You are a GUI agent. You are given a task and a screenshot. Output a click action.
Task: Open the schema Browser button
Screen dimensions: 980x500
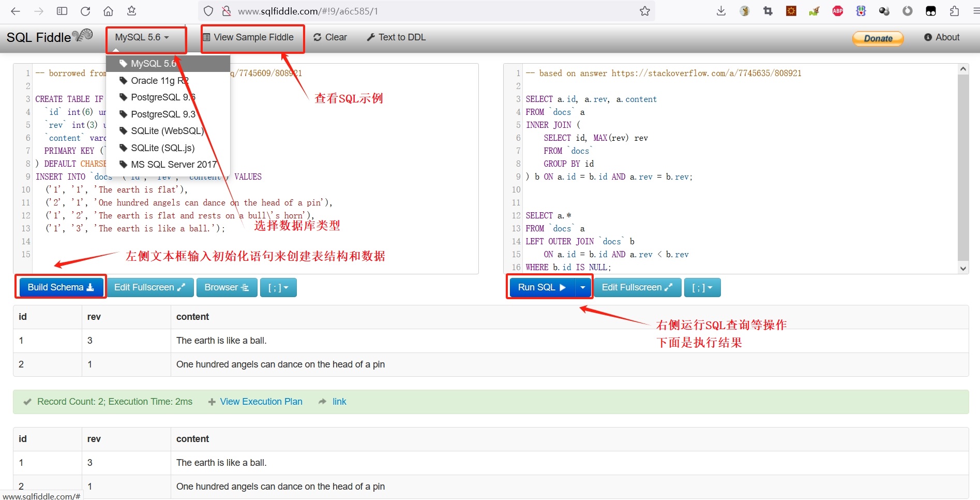[227, 287]
